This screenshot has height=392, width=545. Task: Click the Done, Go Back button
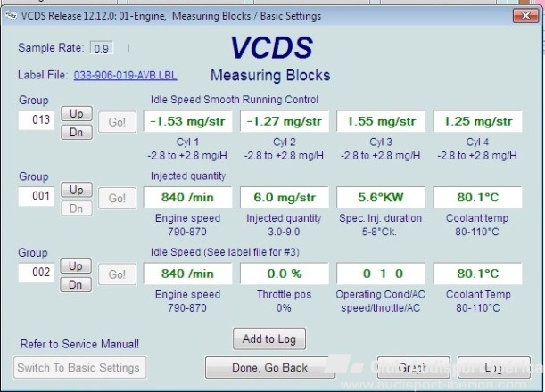click(269, 367)
